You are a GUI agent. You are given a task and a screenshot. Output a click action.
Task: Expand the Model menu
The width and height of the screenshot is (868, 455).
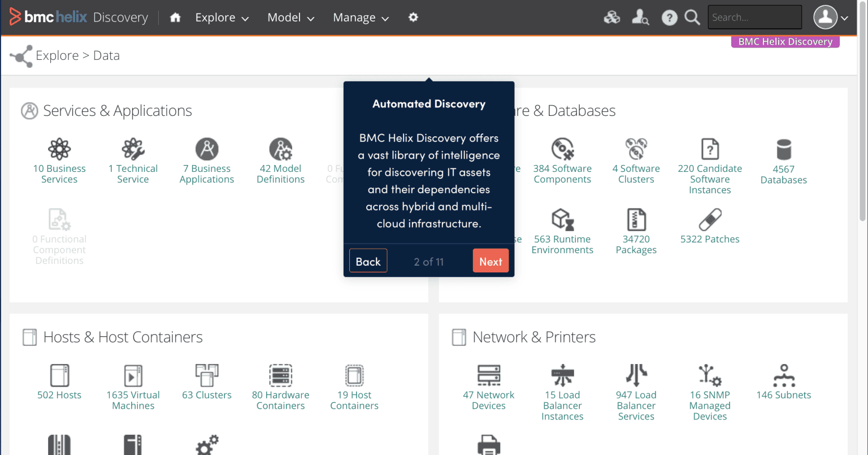(x=290, y=17)
